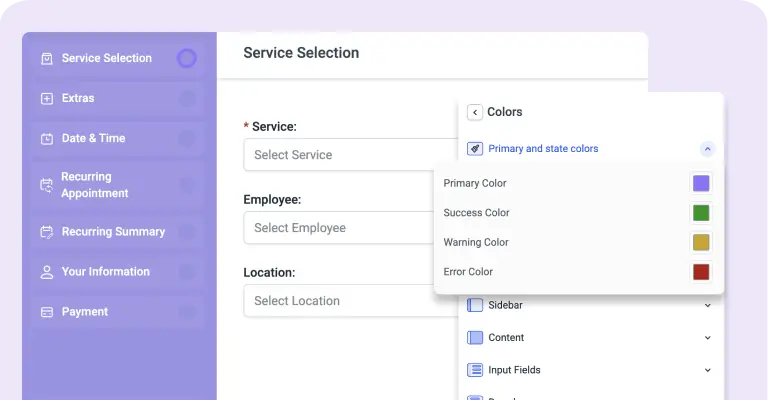Open the Select Service dropdown
This screenshot has width=768, height=400.
pyautogui.click(x=351, y=155)
